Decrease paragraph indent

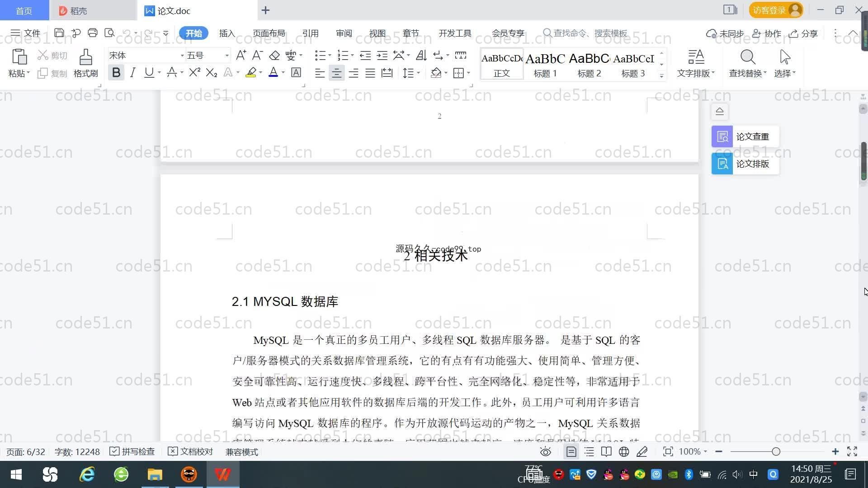[365, 55]
